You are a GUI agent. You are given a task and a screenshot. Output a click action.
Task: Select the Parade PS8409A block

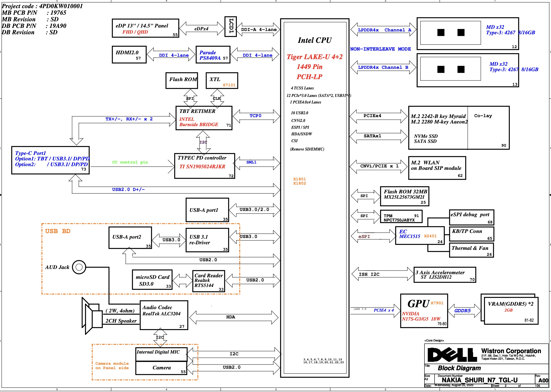pos(213,54)
